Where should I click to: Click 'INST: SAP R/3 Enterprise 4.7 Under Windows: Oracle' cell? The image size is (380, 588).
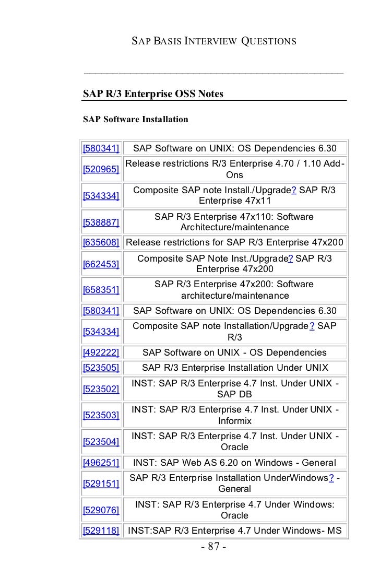pyautogui.click(x=234, y=510)
